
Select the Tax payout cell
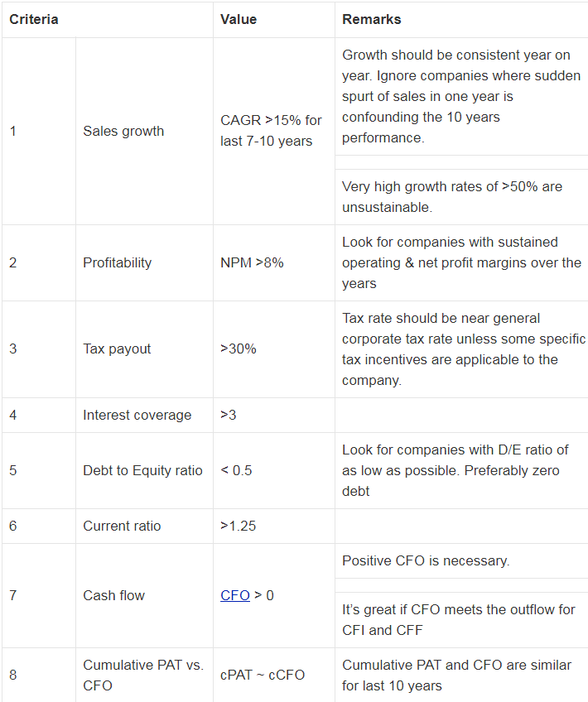[x=117, y=349]
